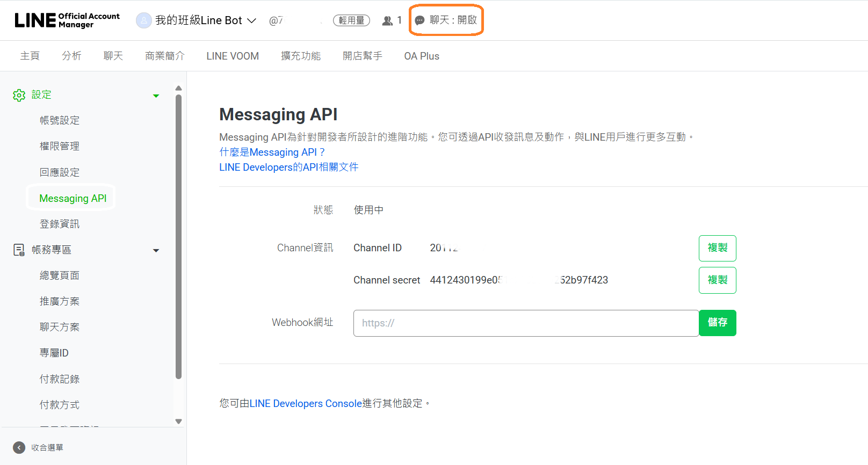Image resolution: width=868 pixels, height=465 pixels.
Task: Open the 主頁 tab
Action: 30,56
